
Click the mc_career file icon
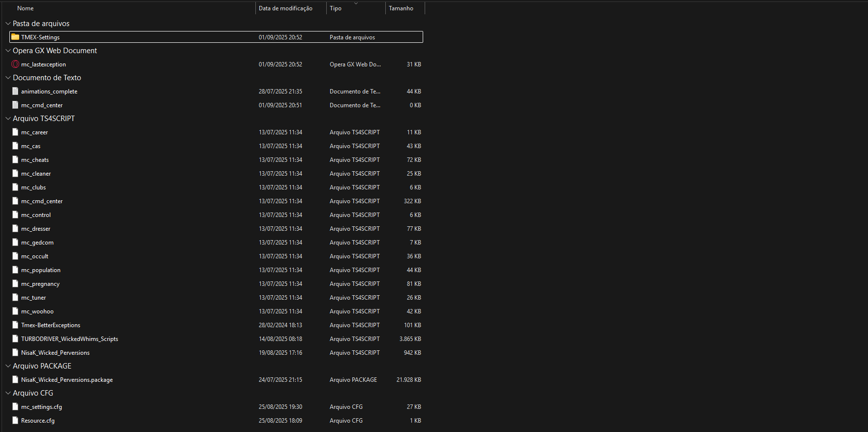coord(15,132)
